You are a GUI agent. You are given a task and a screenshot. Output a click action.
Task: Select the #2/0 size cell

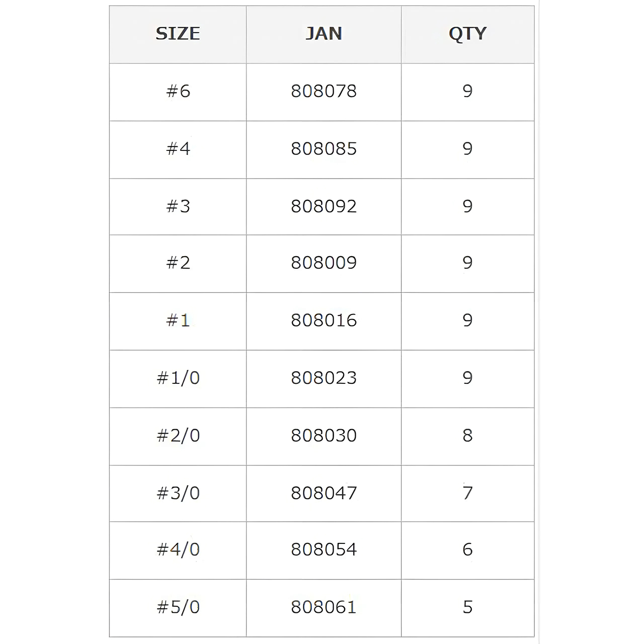[178, 436]
